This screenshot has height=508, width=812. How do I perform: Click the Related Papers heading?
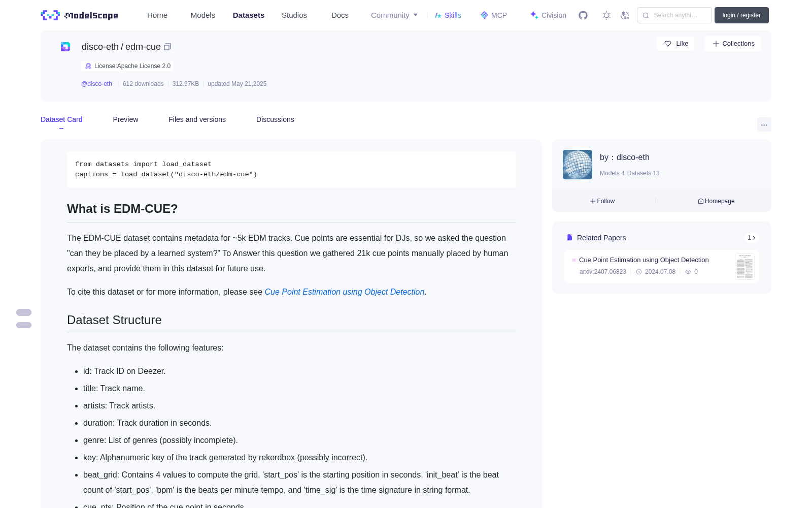[x=601, y=238]
